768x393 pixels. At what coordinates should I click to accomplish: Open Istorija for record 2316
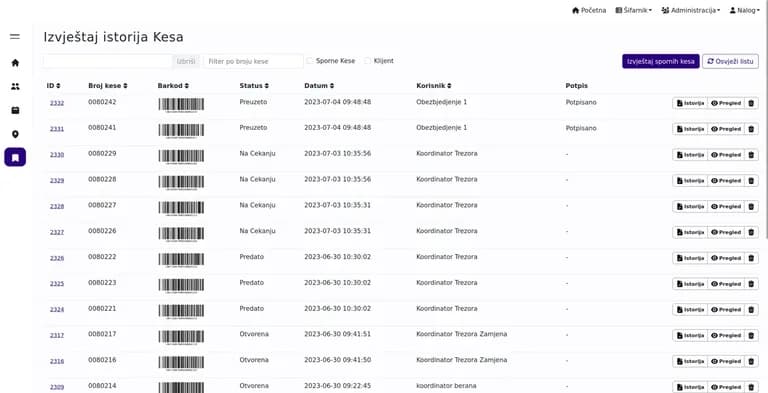(x=690, y=362)
